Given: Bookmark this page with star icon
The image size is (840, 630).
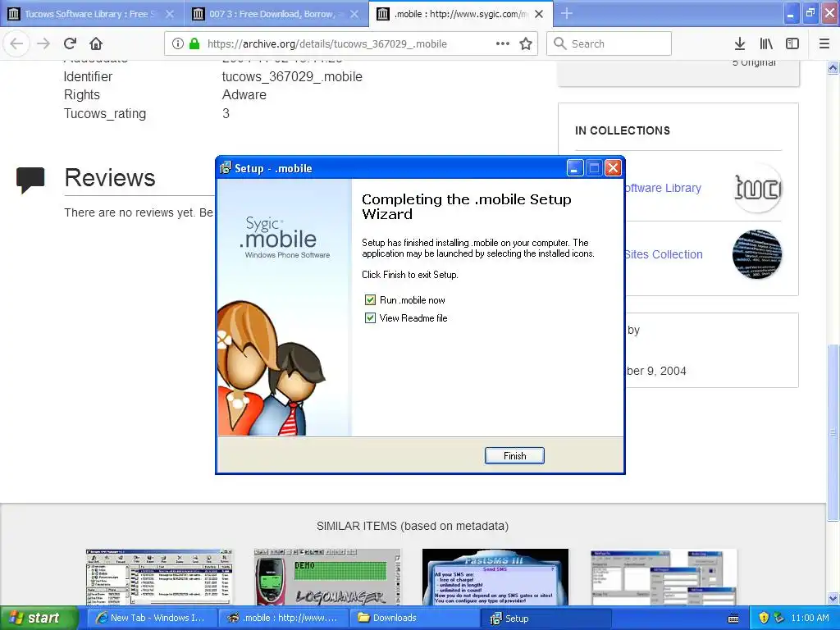Looking at the screenshot, I should point(526,44).
